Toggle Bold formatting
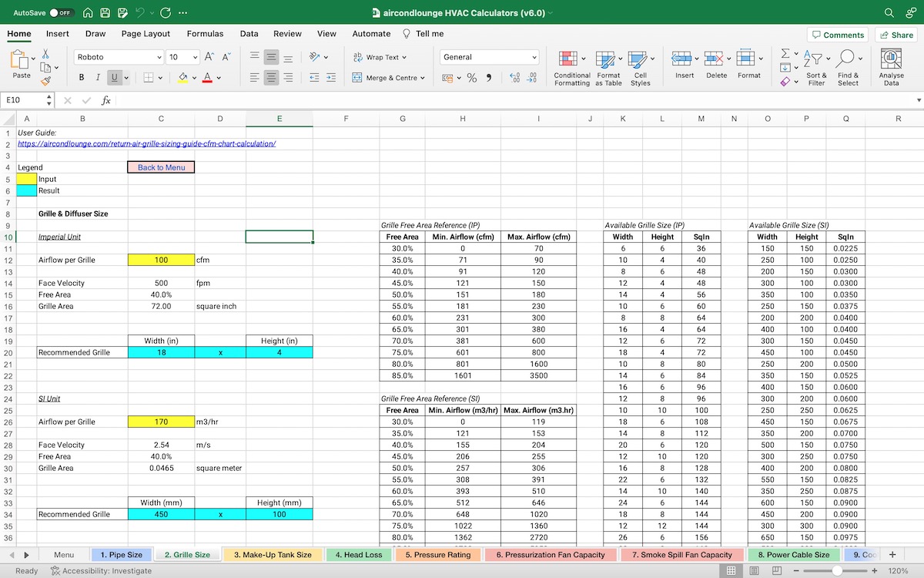924x578 pixels. [82, 78]
